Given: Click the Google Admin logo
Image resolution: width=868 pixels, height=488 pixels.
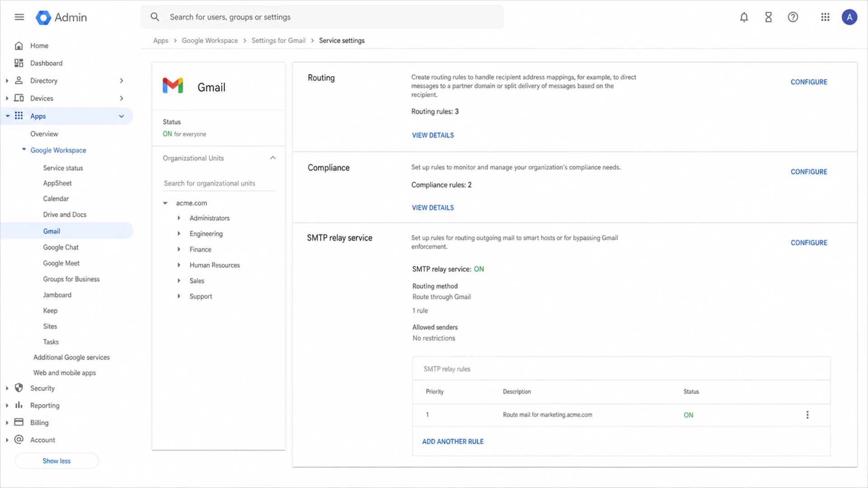Looking at the screenshot, I should pyautogui.click(x=61, y=18).
